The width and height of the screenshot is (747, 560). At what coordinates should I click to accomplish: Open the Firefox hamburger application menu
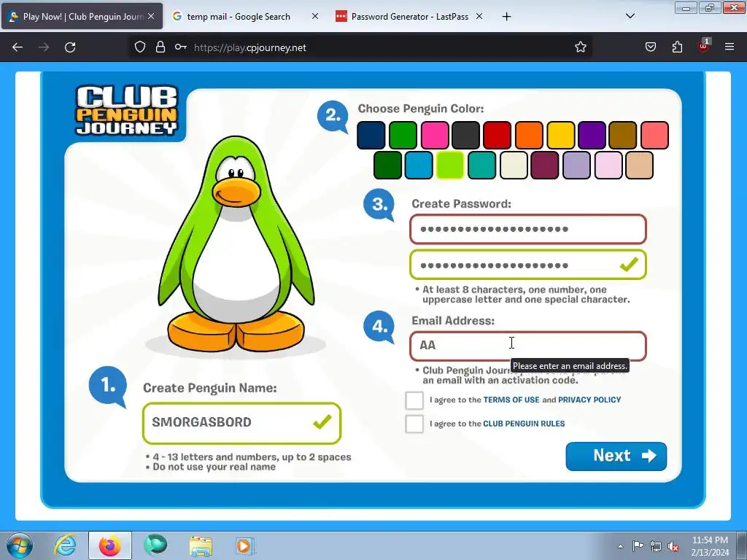point(729,47)
